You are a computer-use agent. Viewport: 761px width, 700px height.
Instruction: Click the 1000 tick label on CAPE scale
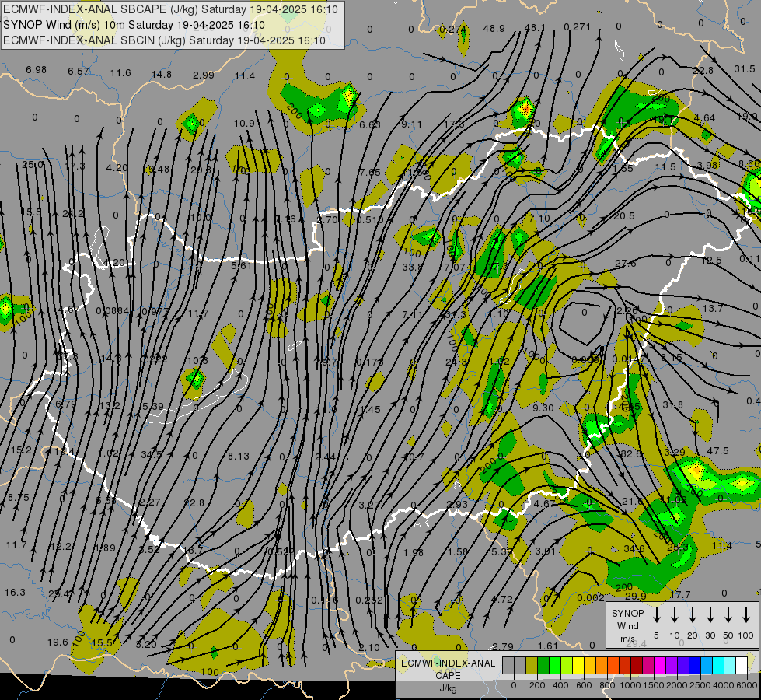(630, 685)
